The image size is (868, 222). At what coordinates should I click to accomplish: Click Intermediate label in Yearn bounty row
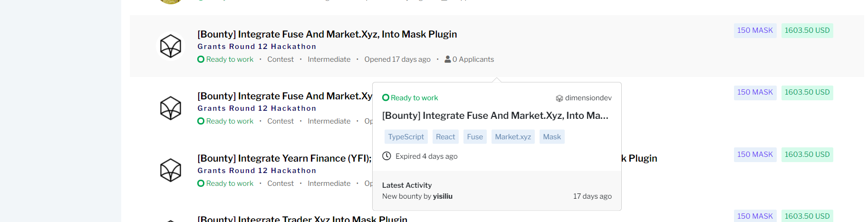point(329,183)
